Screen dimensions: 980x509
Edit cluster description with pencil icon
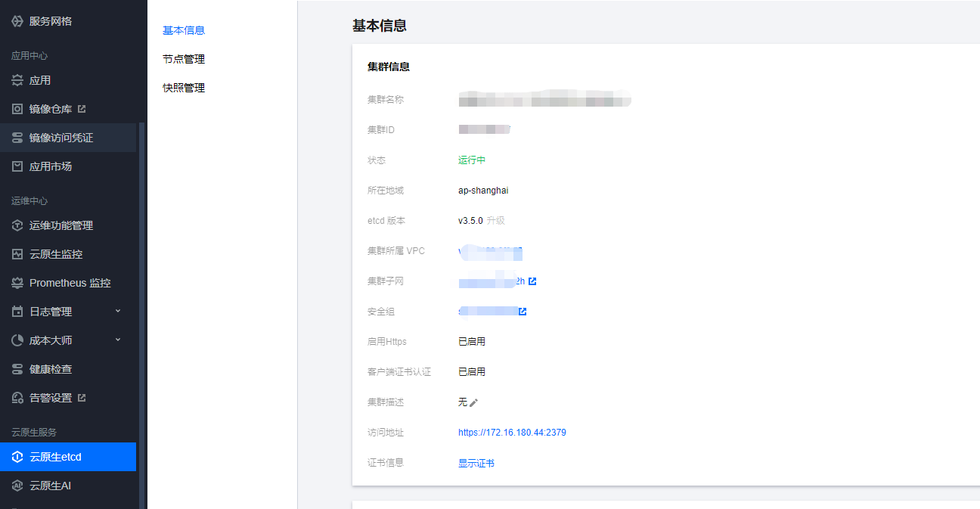(474, 402)
